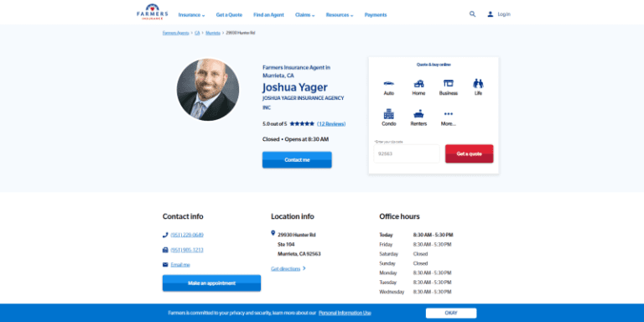The height and width of the screenshot is (322, 644).
Task: Go to CA breadcrumb link
Action: pos(197,33)
